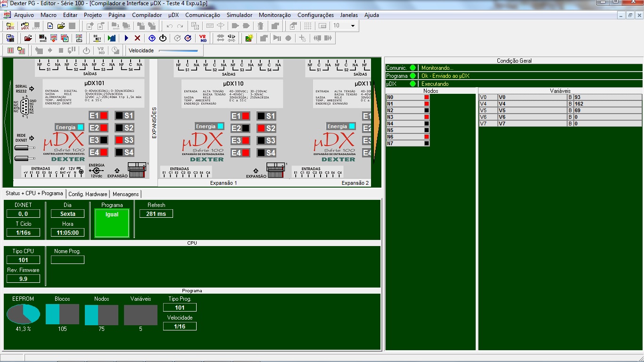Viewport: 644px width, 362px height.
Task: Click the Velocidade speed slider
Action: 179,50
